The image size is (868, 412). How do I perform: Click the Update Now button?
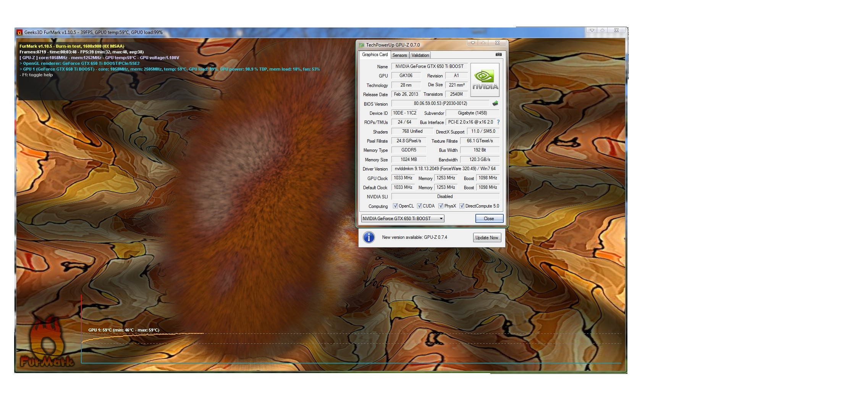(x=487, y=237)
